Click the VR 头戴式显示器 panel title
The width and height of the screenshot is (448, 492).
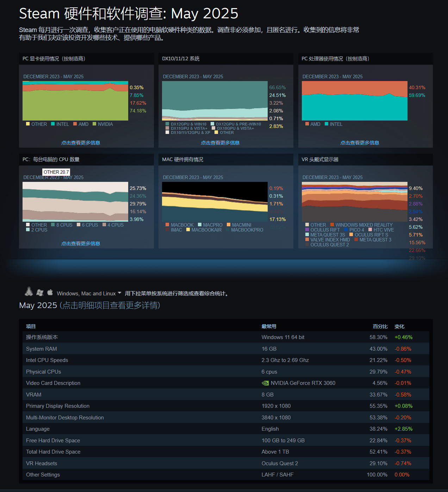[320, 159]
